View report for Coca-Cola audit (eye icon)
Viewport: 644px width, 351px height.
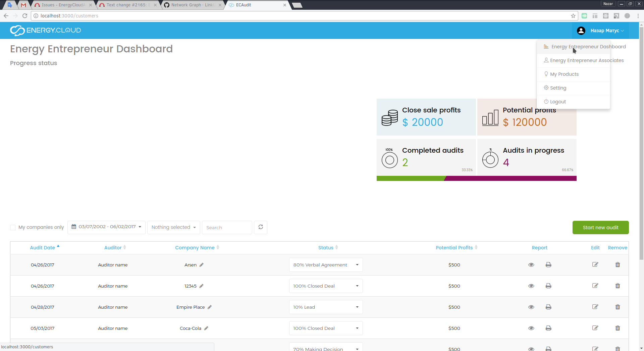[531, 328]
